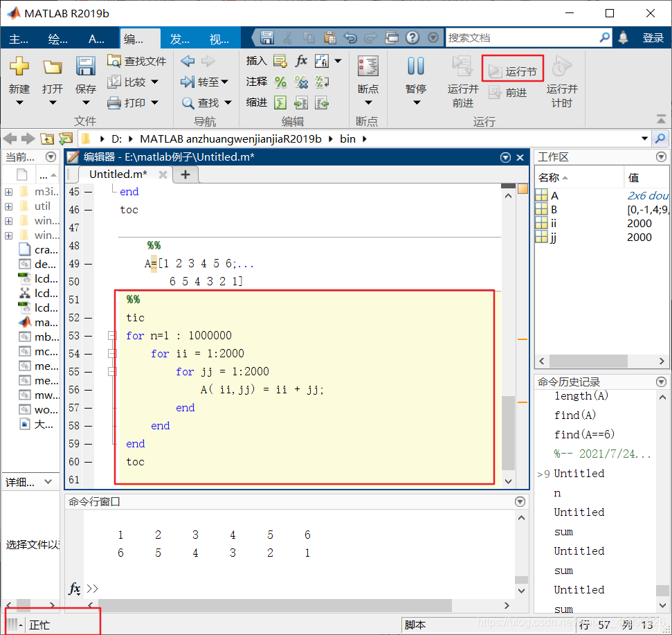Close the editor panel with X
Viewport: 672px width, 635px height.
click(520, 157)
